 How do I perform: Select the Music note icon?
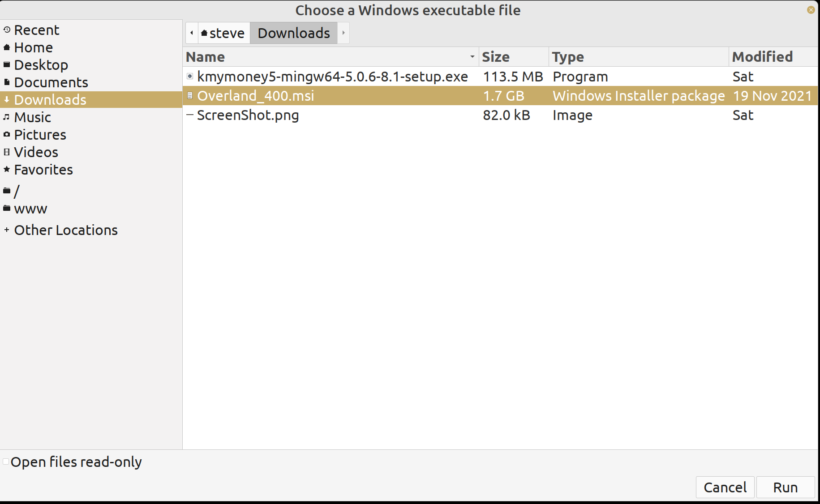[6, 117]
